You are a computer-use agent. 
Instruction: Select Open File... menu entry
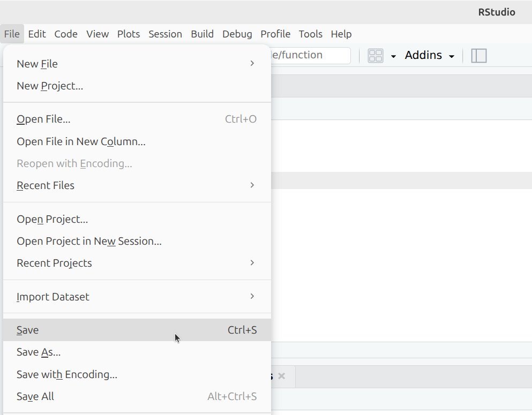[137, 119]
